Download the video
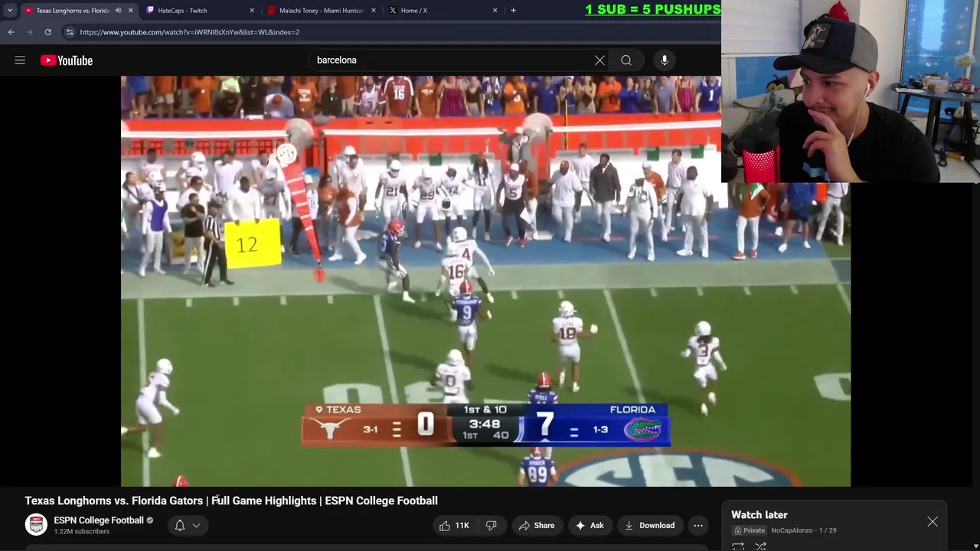This screenshot has width=980, height=551. tap(649, 526)
